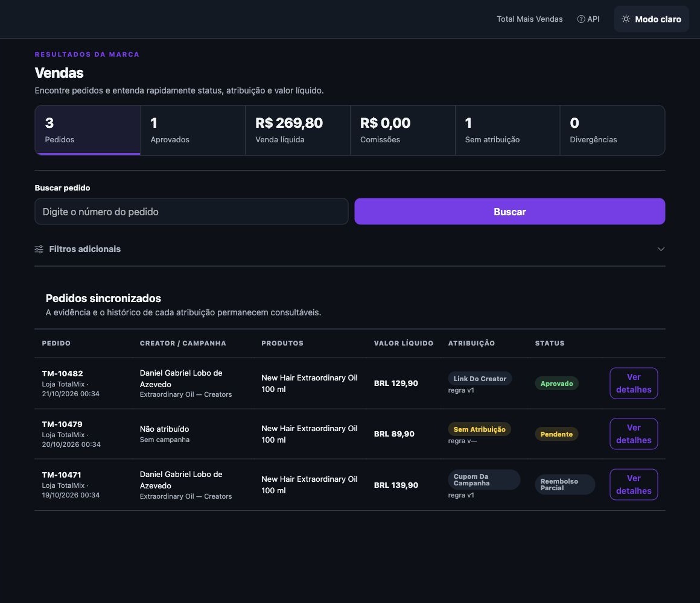700x603 pixels.
Task: Click the Cupom Da Campanha badge
Action: [484, 479]
